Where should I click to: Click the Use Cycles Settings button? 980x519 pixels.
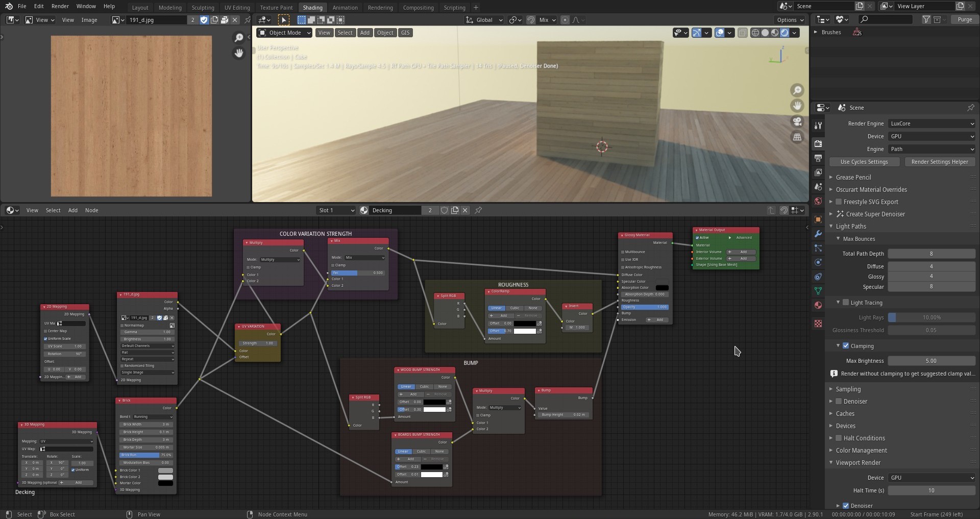864,162
